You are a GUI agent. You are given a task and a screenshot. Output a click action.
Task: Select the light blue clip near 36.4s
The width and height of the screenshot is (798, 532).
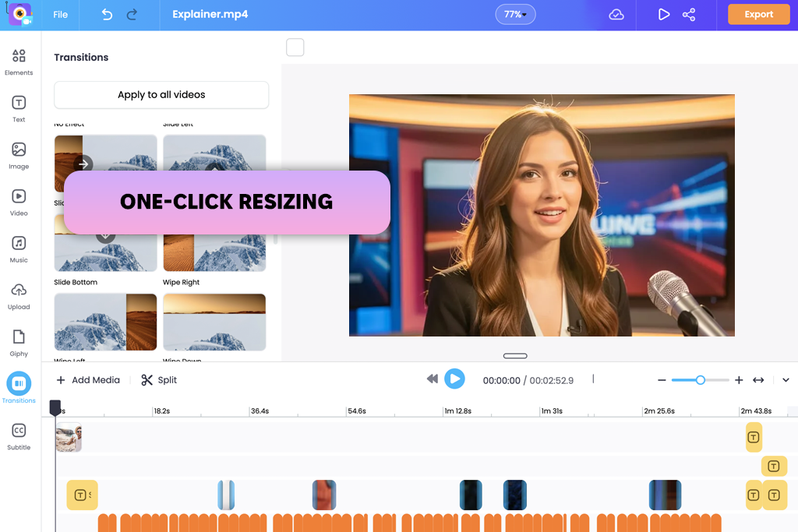click(226, 495)
